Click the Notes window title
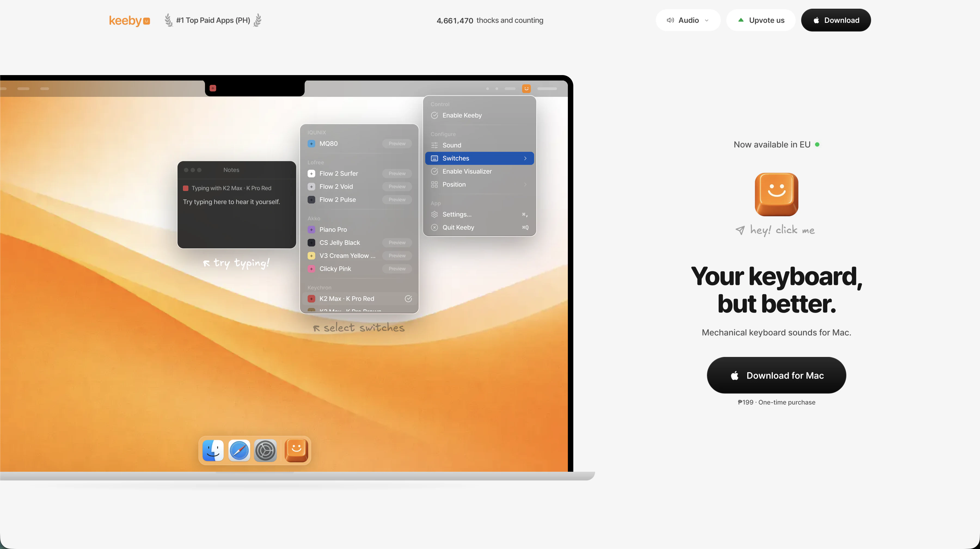The height and width of the screenshot is (549, 980). [x=231, y=170]
